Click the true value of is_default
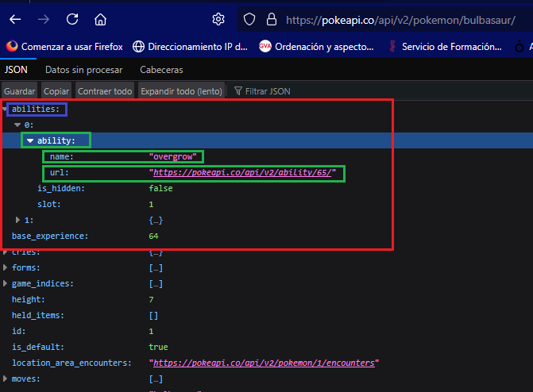 coord(158,347)
